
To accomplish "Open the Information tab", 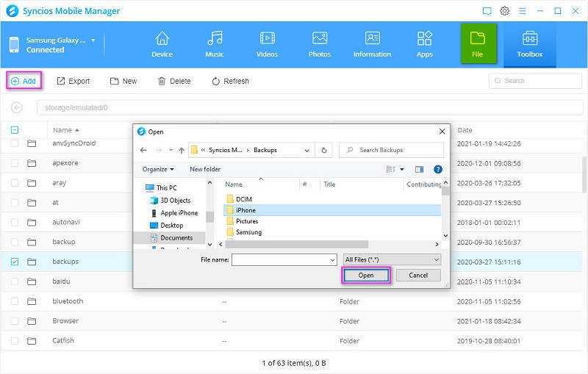I will click(372, 45).
